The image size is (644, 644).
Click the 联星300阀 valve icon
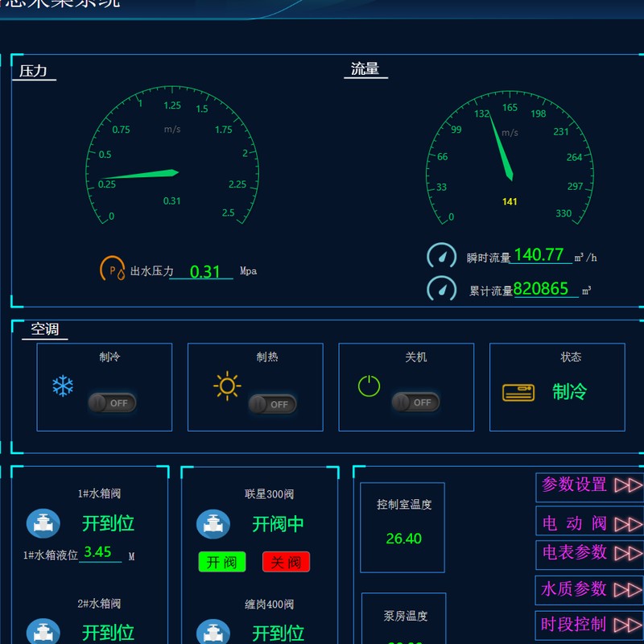click(213, 524)
